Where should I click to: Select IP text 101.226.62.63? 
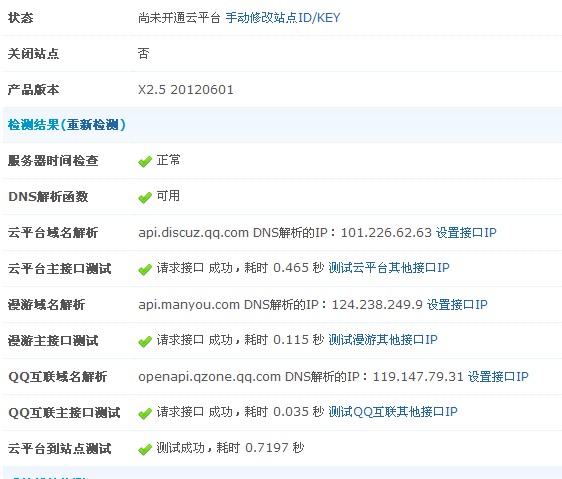coord(386,233)
